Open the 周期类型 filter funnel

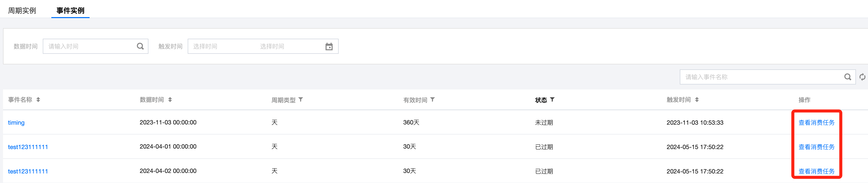301,100
